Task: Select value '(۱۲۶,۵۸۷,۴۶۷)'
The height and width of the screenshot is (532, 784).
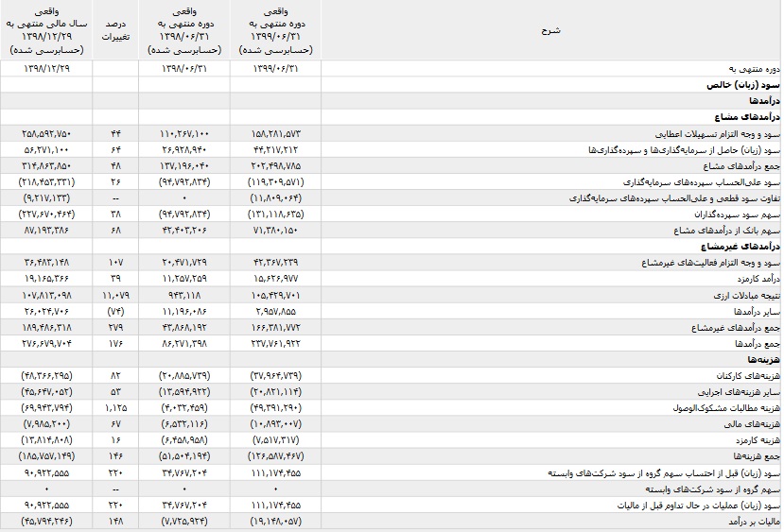Action: [x=275, y=456]
